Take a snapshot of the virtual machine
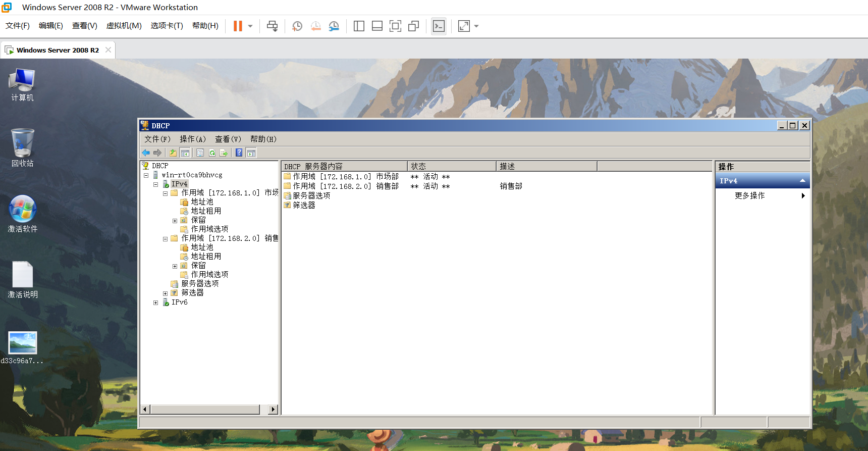The width and height of the screenshot is (868, 451). 297,26
